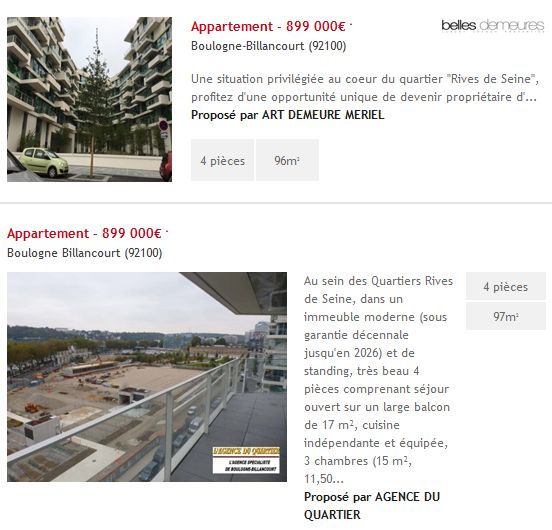552x530 pixels.
Task: Select the 4 pièces tag beside 96m²
Action: [x=222, y=160]
